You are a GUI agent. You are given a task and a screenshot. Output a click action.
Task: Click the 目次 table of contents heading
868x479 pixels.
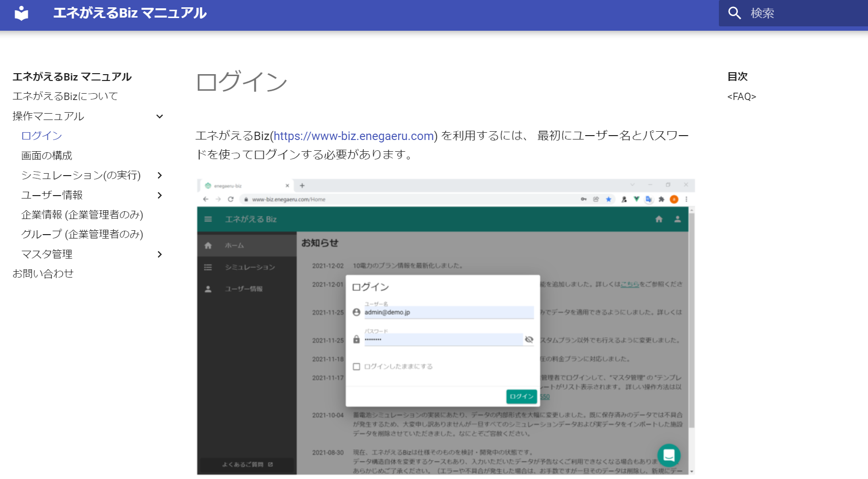tap(737, 77)
